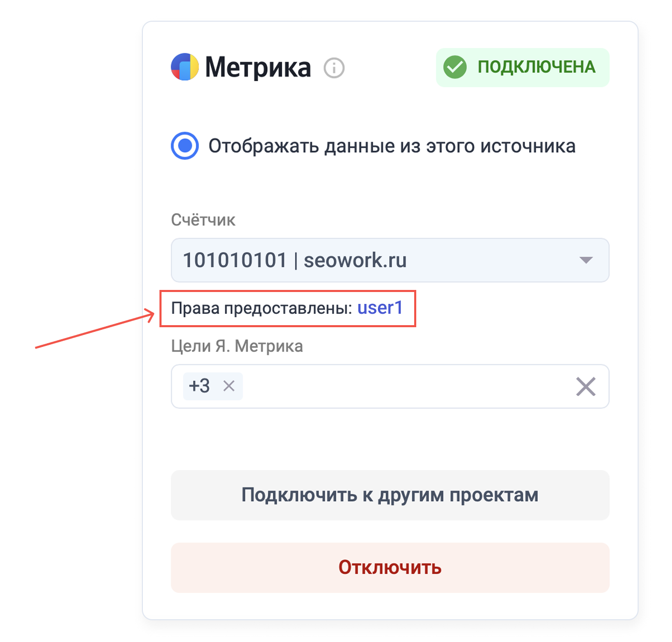The image size is (672, 642).
Task: Click the green checkmark status icon
Action: pos(455,67)
